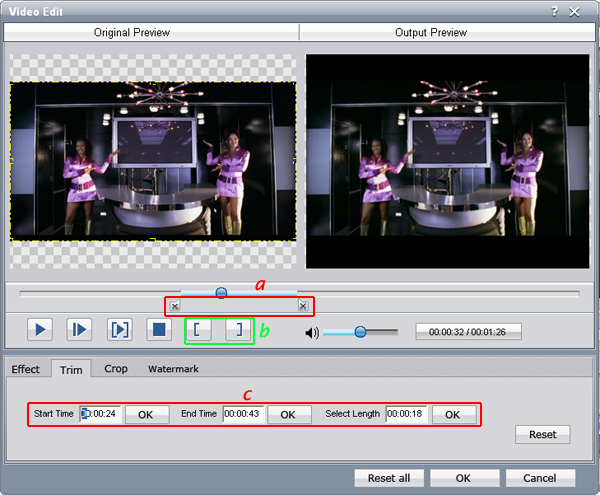Click the right trim marker handle
The height and width of the screenshot is (495, 600).
click(x=303, y=306)
